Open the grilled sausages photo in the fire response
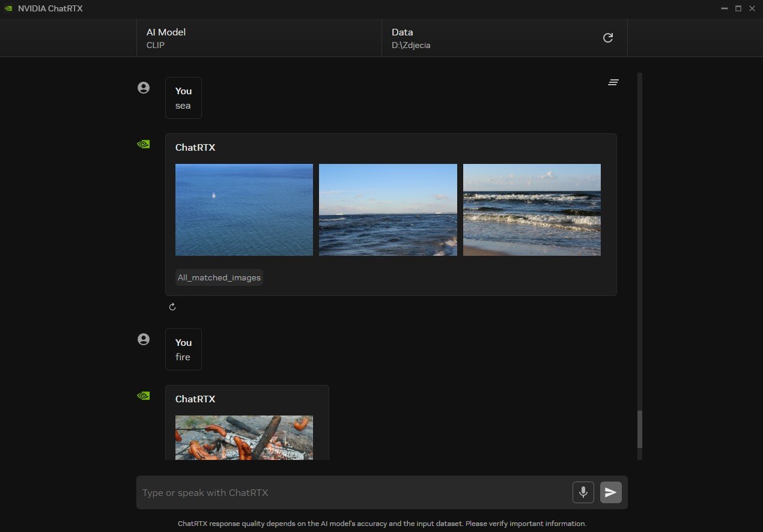Viewport: 763px width, 532px height. pyautogui.click(x=243, y=438)
